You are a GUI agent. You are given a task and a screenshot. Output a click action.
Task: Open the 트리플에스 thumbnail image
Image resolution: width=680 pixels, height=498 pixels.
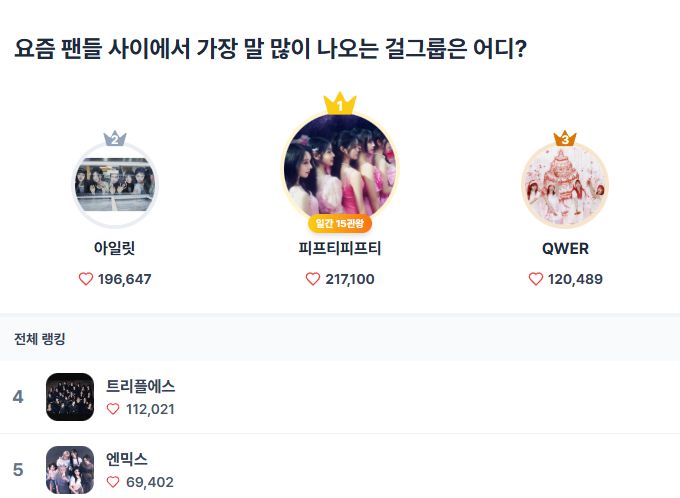[x=70, y=397]
